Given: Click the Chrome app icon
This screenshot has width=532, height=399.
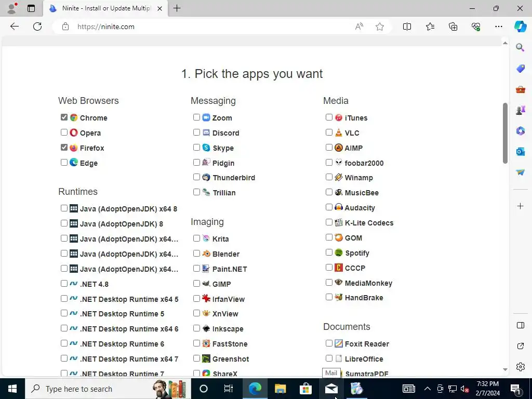Looking at the screenshot, I should (74, 117).
